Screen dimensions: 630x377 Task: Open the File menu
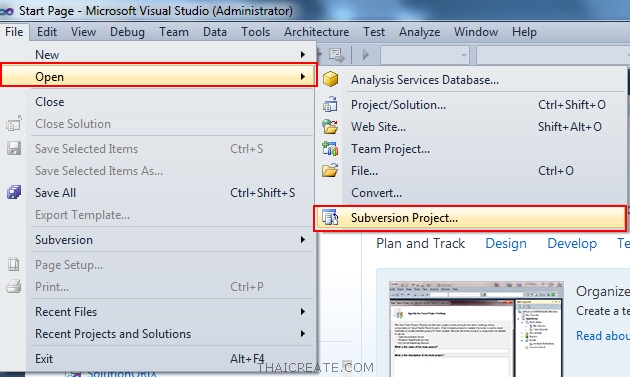point(14,32)
